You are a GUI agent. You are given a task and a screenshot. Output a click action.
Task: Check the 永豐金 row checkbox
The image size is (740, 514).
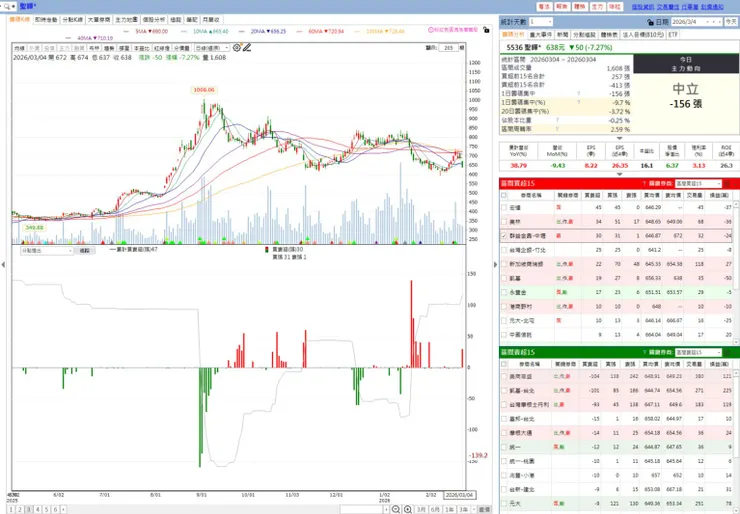click(504, 292)
